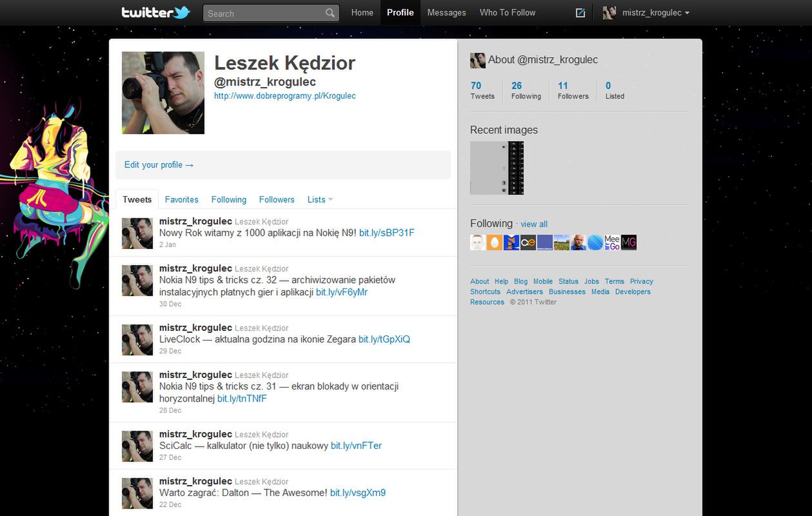This screenshot has height=516, width=812.
Task: Click the search magnifier icon
Action: [330, 13]
